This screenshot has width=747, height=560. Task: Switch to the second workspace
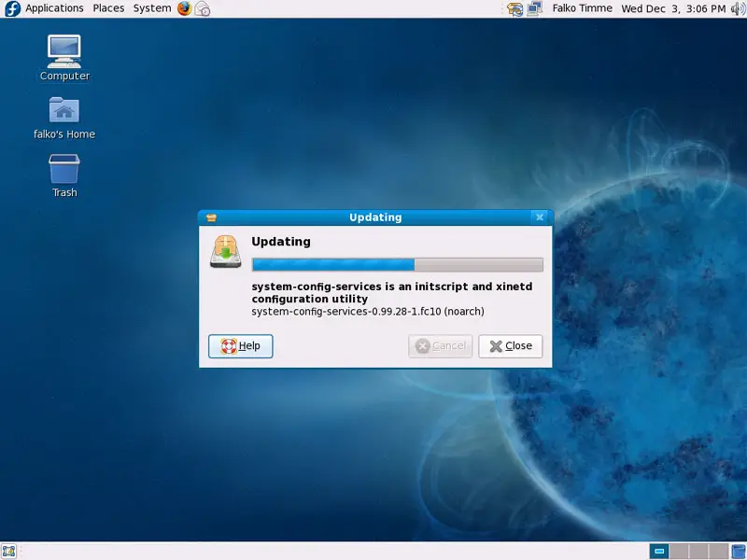[x=679, y=551]
